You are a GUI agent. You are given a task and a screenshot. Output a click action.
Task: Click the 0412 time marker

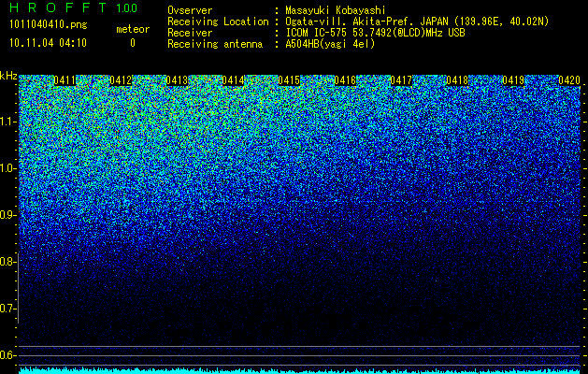point(121,80)
